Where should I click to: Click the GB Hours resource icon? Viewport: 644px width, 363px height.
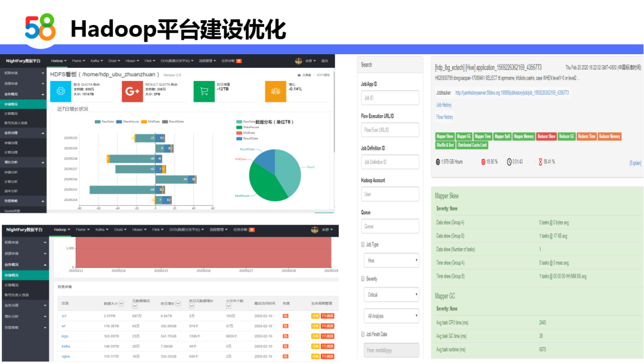tap(438, 162)
